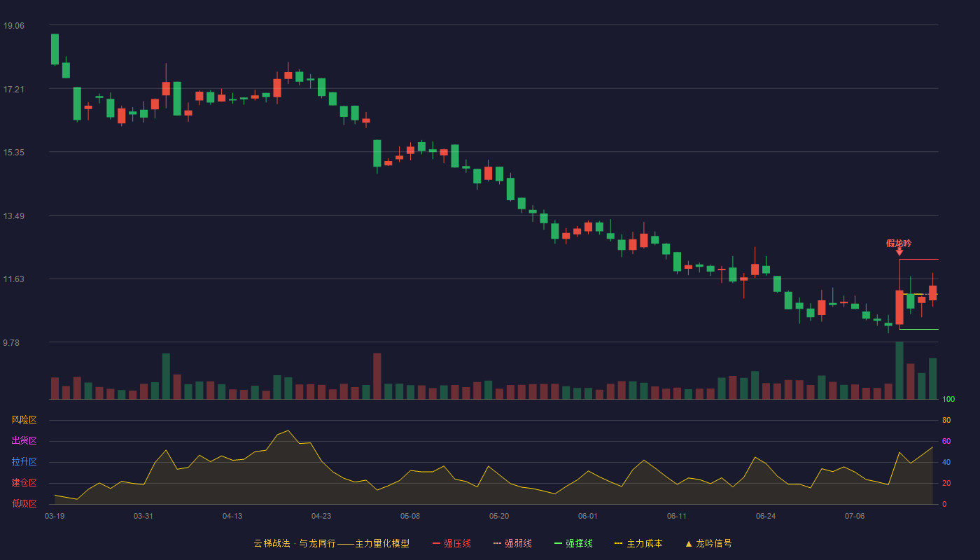Click the red dash icon for 强压线
The height and width of the screenshot is (560, 980).
tap(437, 543)
